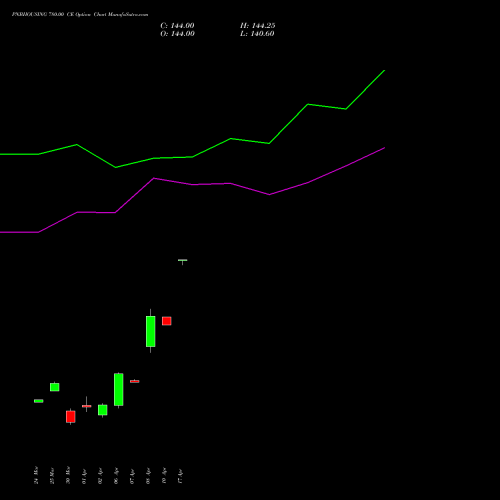
Task: Click the '24 Mar' date axis label
Action: coord(36,475)
